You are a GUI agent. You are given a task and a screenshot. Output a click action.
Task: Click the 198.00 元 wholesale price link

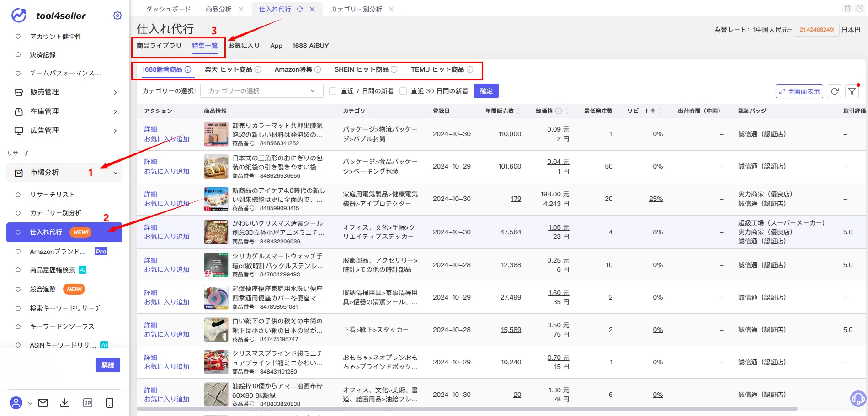(x=555, y=194)
